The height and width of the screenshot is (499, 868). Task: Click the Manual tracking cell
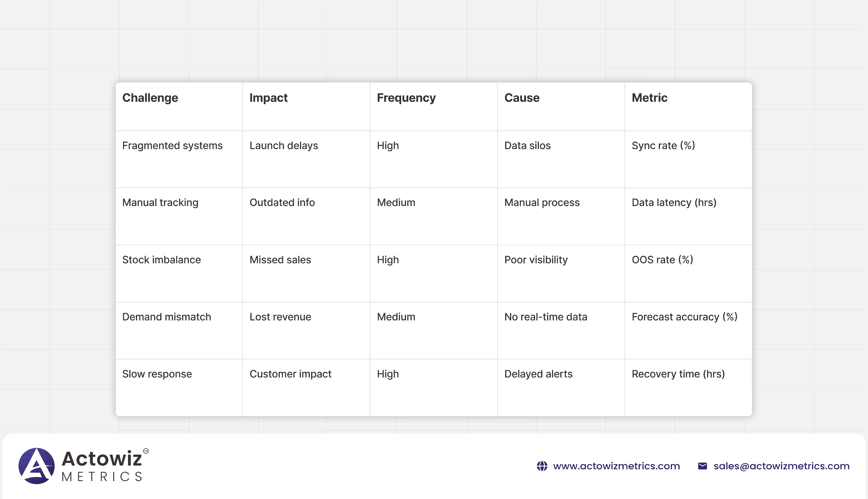(160, 203)
